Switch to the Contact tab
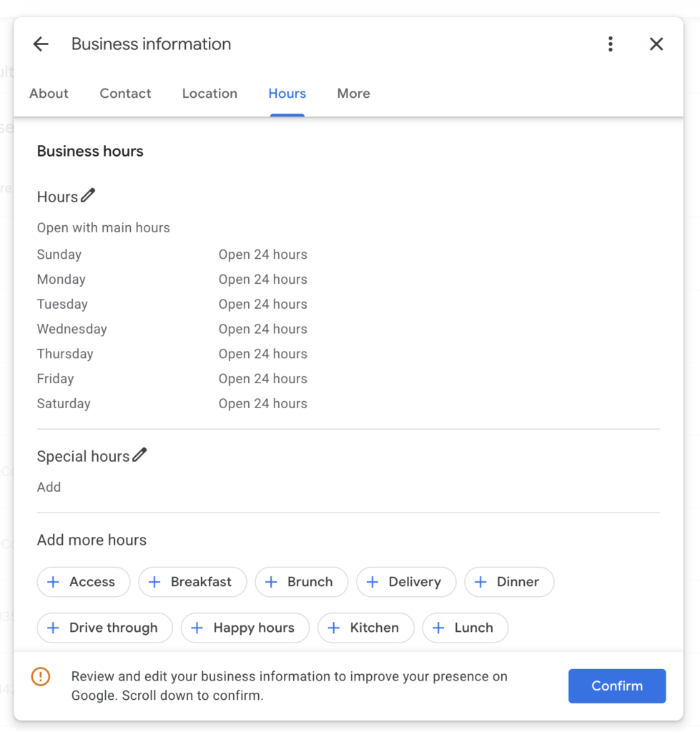 coord(125,94)
